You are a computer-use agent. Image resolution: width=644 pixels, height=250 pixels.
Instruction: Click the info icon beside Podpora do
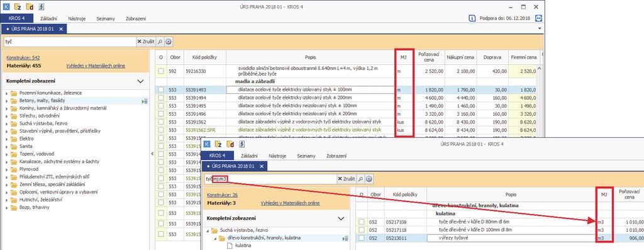(472, 18)
